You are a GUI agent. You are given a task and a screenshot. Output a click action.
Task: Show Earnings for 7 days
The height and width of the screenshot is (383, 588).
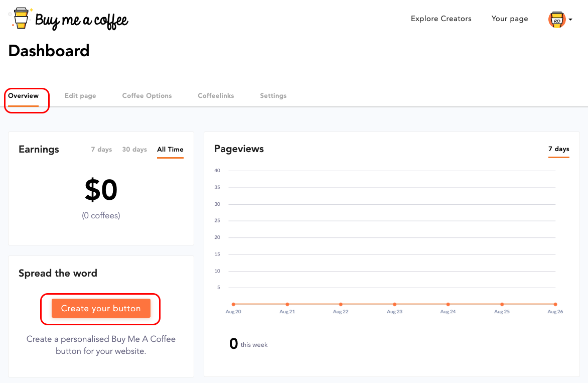point(102,149)
